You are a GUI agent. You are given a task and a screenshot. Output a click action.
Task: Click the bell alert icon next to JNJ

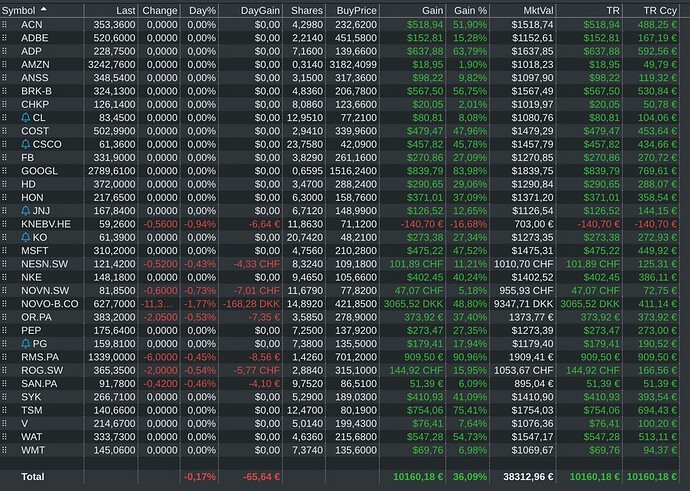pyautogui.click(x=26, y=211)
